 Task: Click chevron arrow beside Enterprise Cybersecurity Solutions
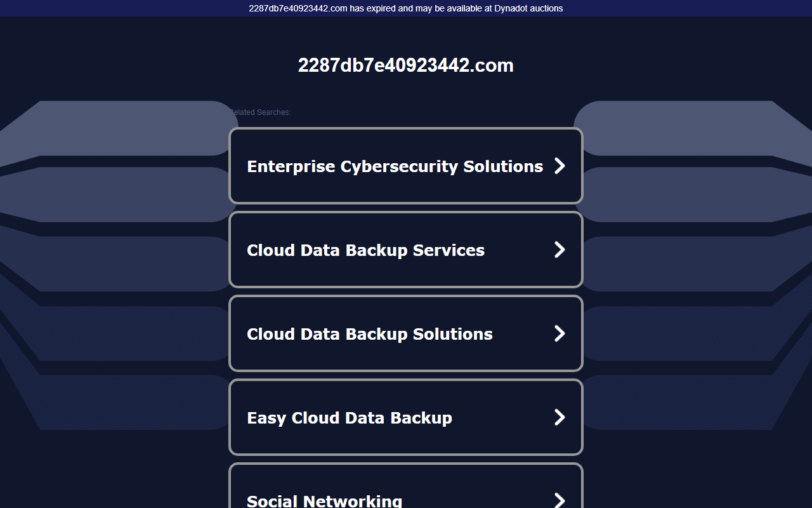coord(560,166)
